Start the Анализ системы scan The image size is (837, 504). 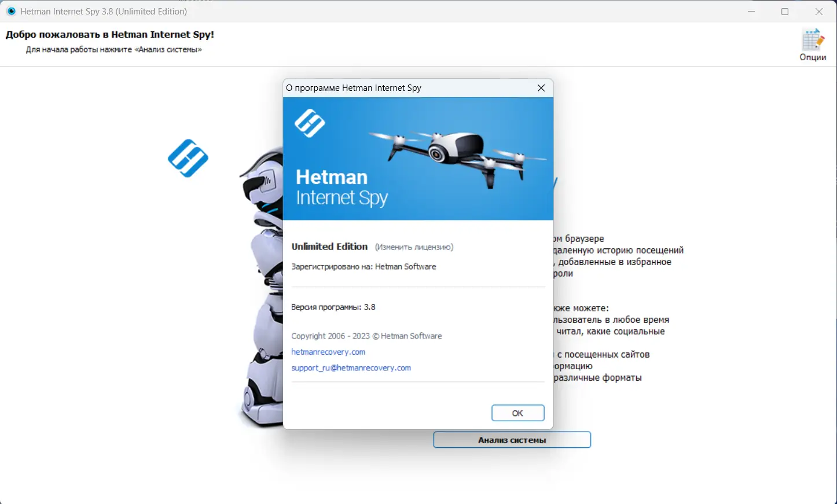(512, 439)
